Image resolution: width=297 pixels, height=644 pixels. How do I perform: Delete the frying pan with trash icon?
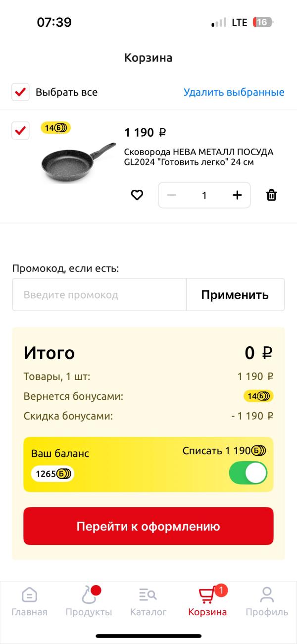(x=271, y=195)
